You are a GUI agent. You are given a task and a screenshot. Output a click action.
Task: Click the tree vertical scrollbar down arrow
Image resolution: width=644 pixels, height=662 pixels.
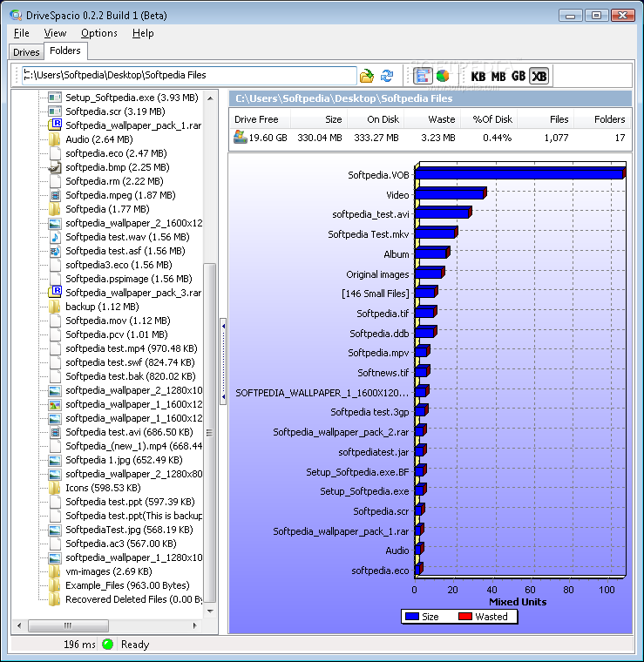pyautogui.click(x=210, y=611)
